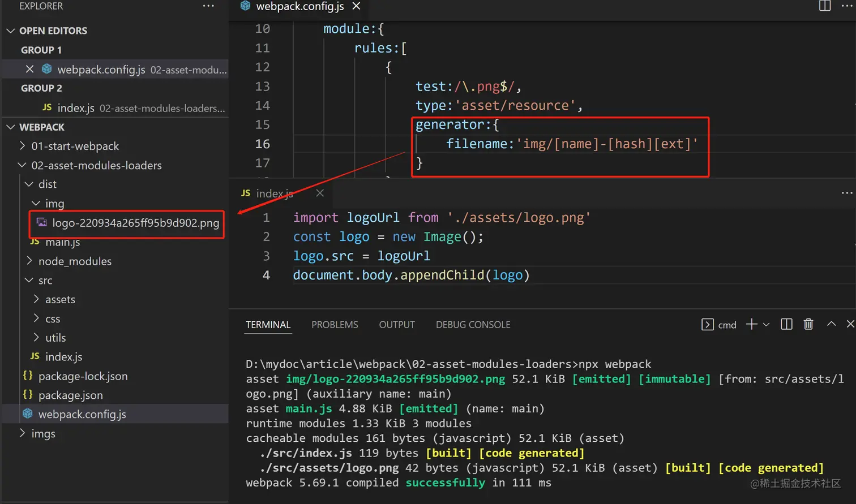Viewport: 856px width, 504px height.
Task: Click the EXPLORER panel title
Action: point(41,6)
